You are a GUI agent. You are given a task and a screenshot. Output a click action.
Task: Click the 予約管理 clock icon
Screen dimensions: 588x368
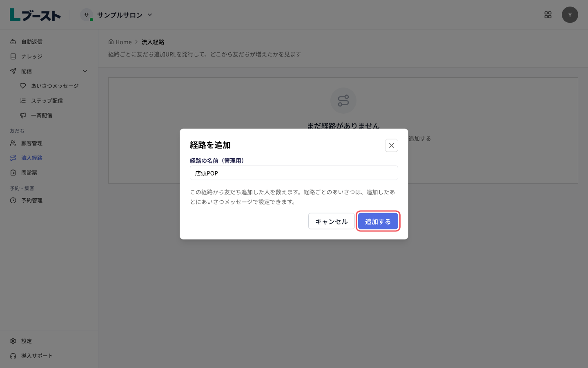pyautogui.click(x=13, y=200)
